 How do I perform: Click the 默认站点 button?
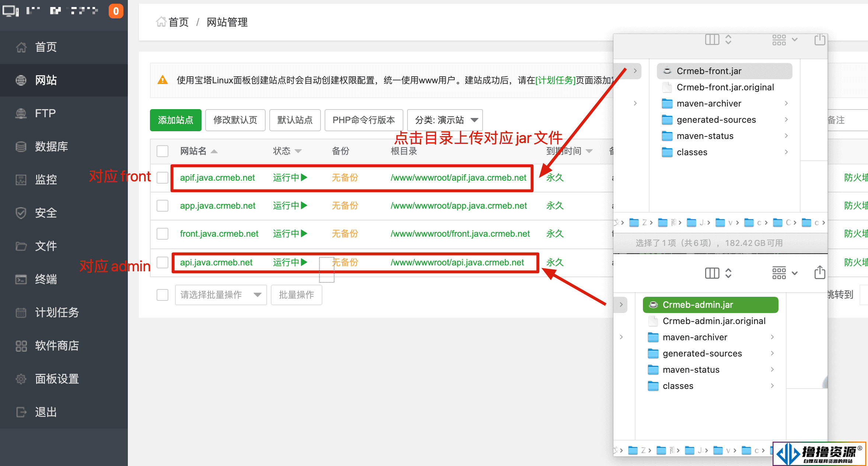click(x=295, y=120)
